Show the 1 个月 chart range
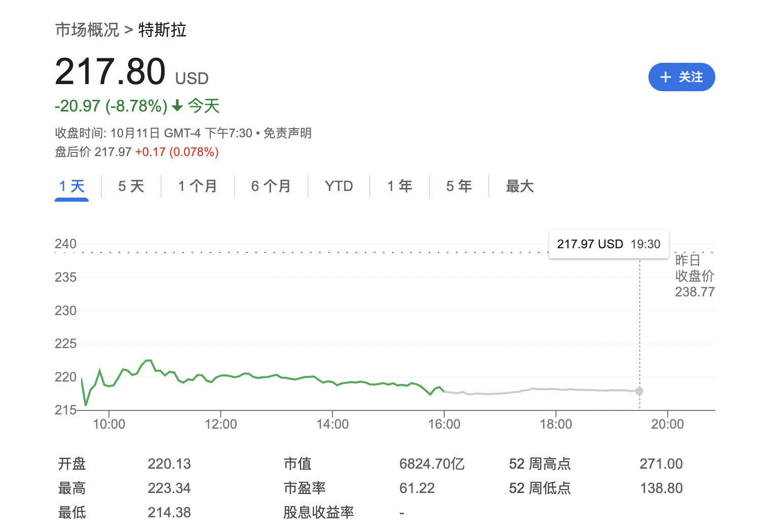The width and height of the screenshot is (769, 532). 198,186
